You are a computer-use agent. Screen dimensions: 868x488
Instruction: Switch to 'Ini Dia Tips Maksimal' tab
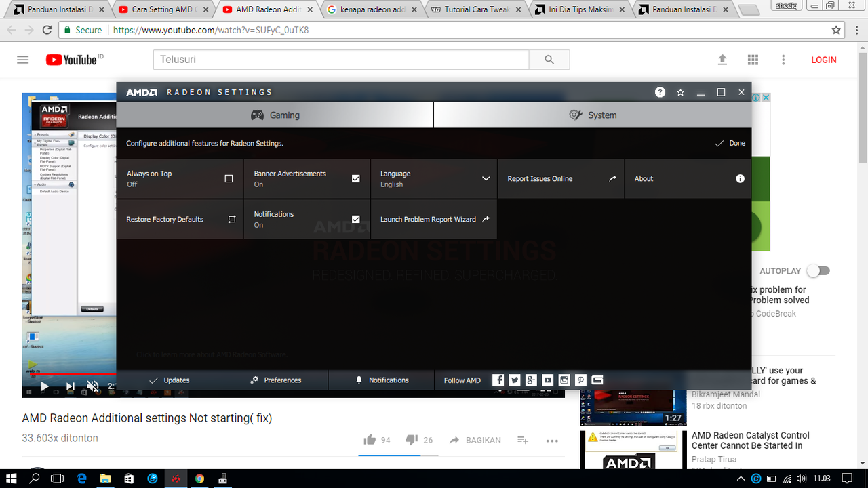[580, 9]
